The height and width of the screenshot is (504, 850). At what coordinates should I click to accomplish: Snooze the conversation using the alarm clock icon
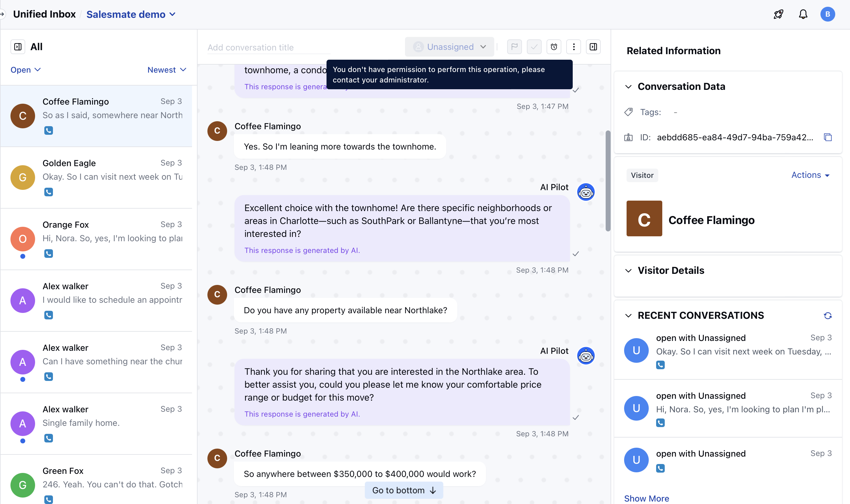coord(554,47)
